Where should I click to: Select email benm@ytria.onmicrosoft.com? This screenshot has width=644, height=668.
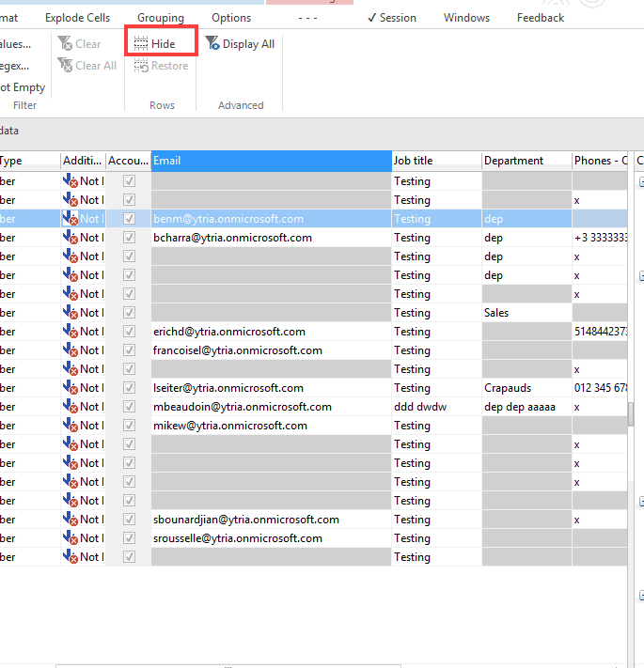[x=228, y=219]
